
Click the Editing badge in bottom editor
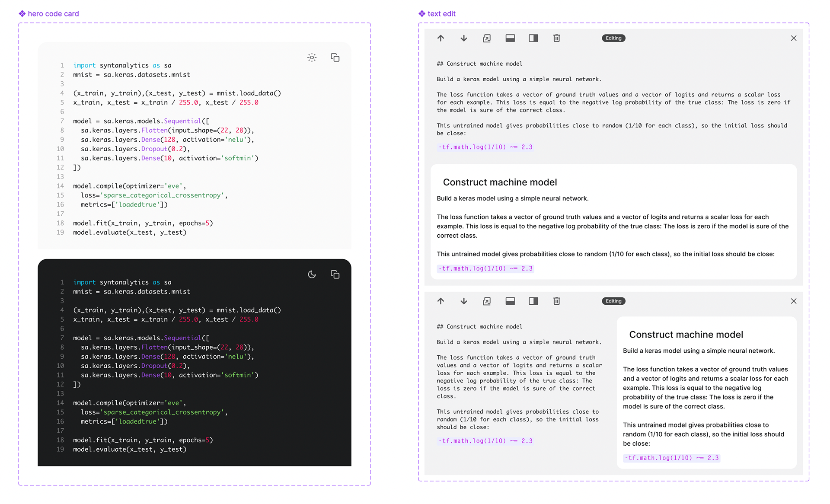click(613, 301)
